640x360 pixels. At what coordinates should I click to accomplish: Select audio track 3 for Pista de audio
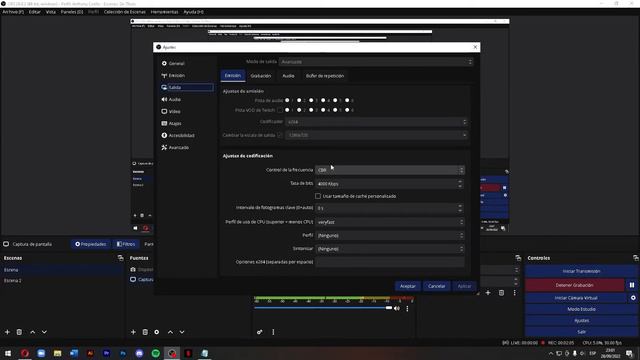tap(311, 100)
